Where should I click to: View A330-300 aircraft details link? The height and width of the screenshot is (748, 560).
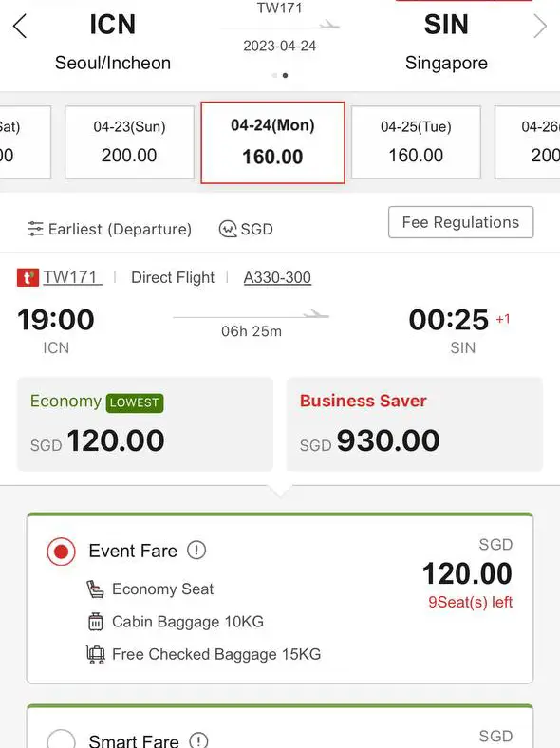(x=277, y=277)
